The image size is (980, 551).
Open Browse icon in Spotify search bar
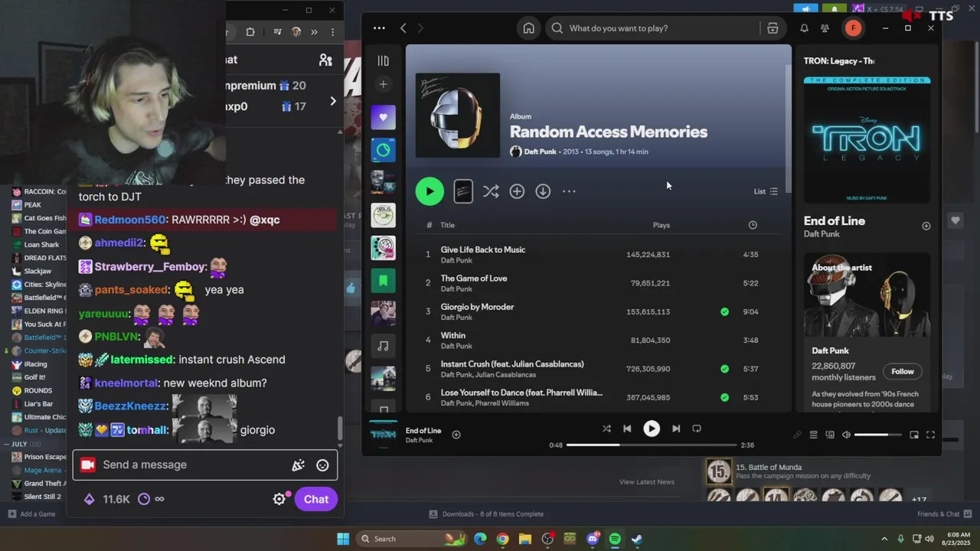773,28
